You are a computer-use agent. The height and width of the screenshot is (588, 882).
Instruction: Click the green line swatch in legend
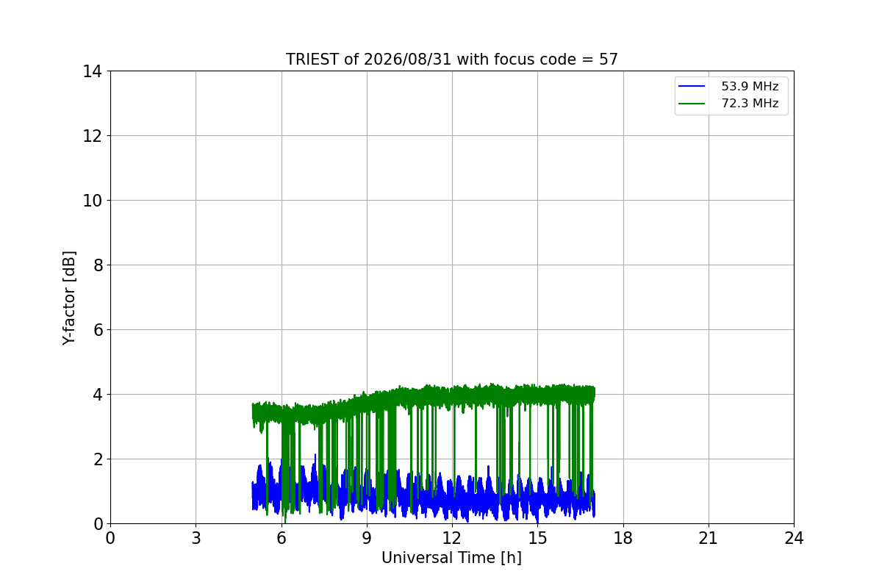(x=692, y=104)
